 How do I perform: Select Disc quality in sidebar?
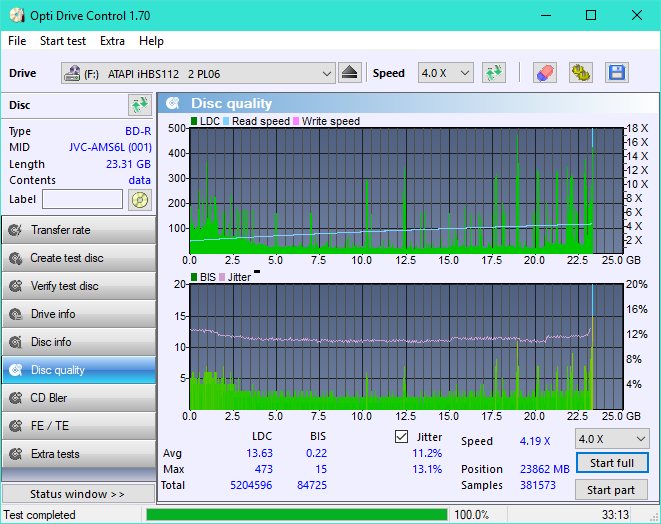point(79,370)
